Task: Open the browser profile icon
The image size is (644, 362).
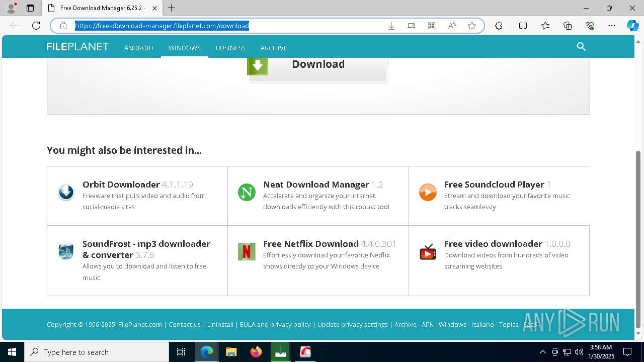Action: (x=11, y=8)
